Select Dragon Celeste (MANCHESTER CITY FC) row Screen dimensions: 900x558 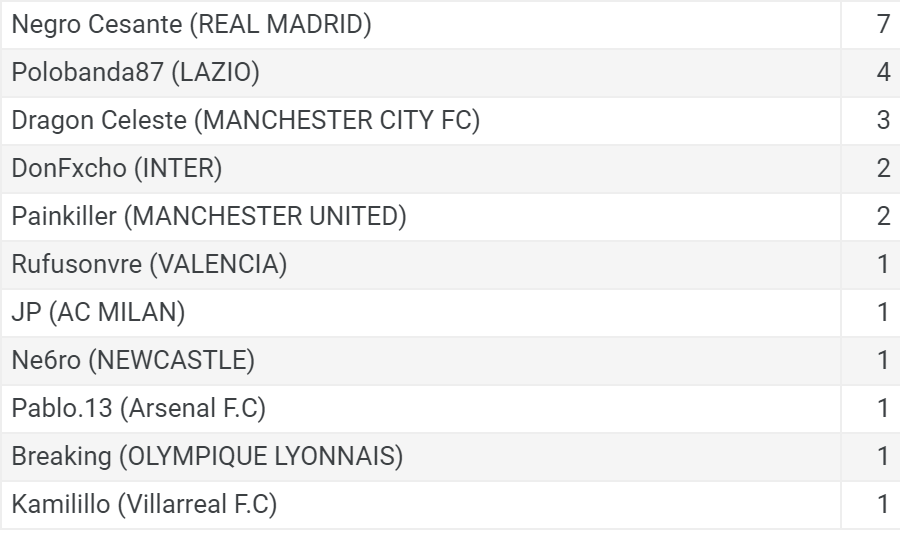coord(450,121)
